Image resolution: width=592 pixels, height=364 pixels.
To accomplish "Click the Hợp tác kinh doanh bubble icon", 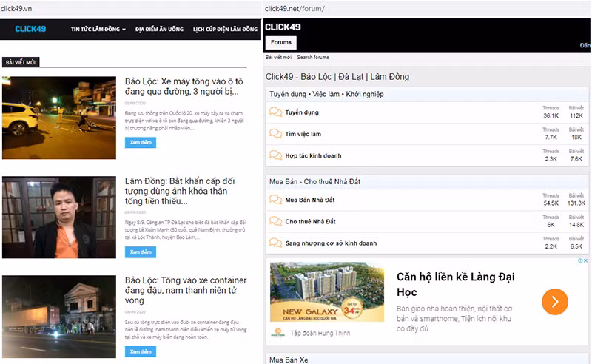I will click(x=275, y=155).
